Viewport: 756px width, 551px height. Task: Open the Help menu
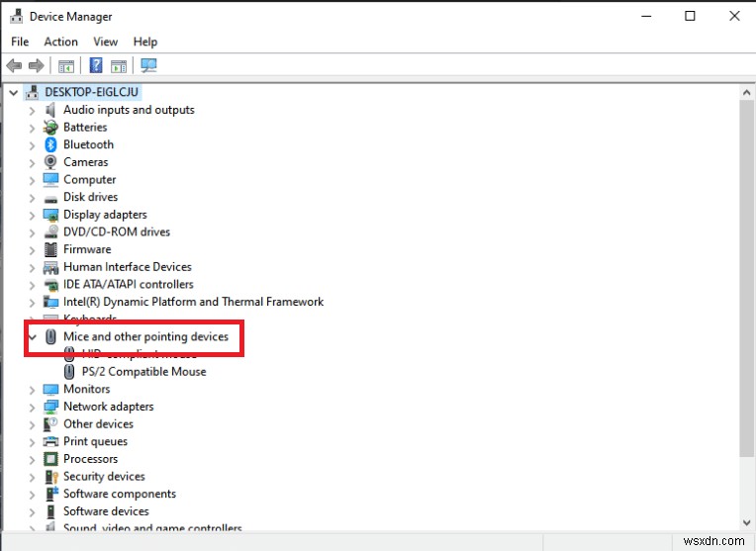145,42
